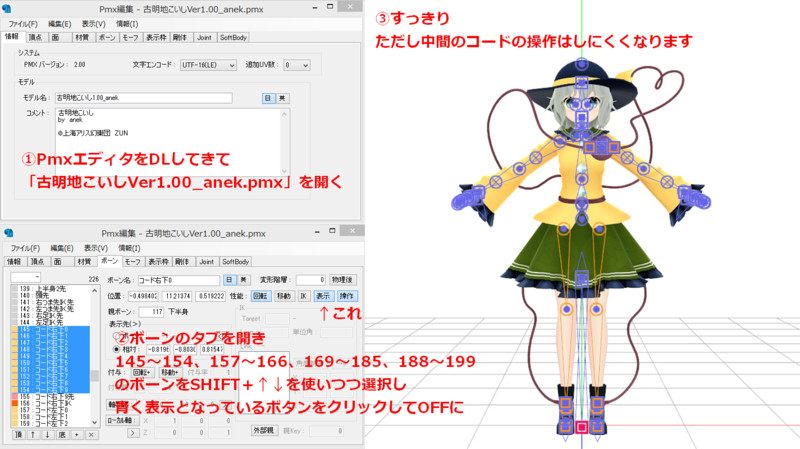Select bone row '139 : 上半身2先'

point(50,289)
